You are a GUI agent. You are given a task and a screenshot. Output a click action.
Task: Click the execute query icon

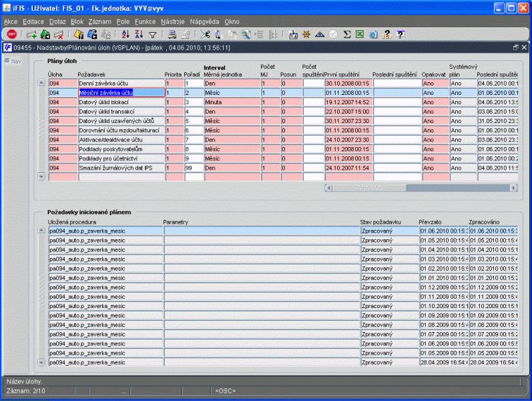[x=92, y=34]
